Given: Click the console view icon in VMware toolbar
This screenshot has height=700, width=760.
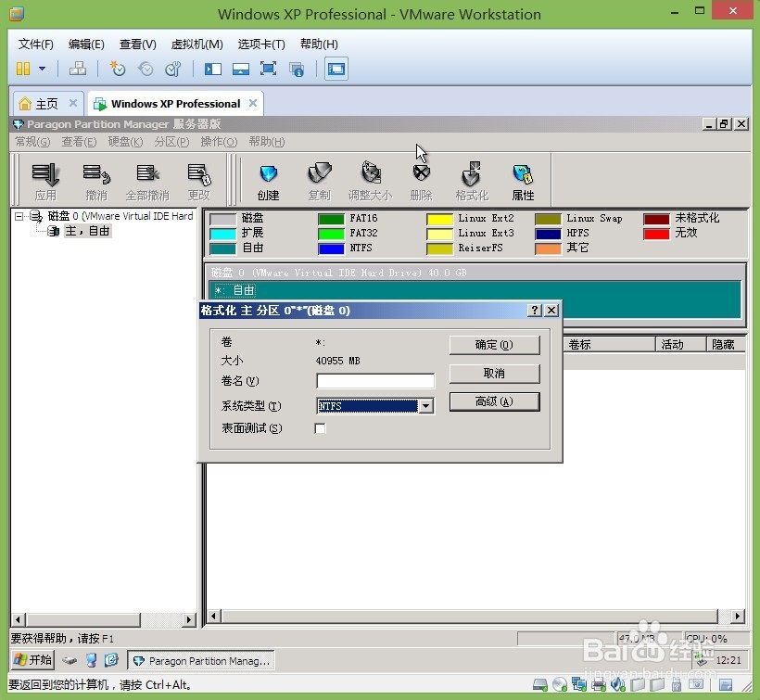Looking at the screenshot, I should 336,69.
